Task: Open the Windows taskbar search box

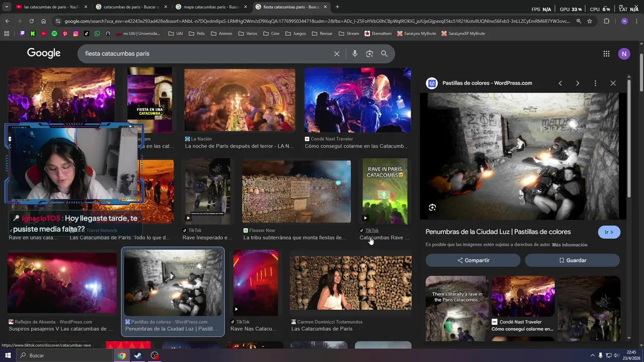Action: tap(64, 355)
